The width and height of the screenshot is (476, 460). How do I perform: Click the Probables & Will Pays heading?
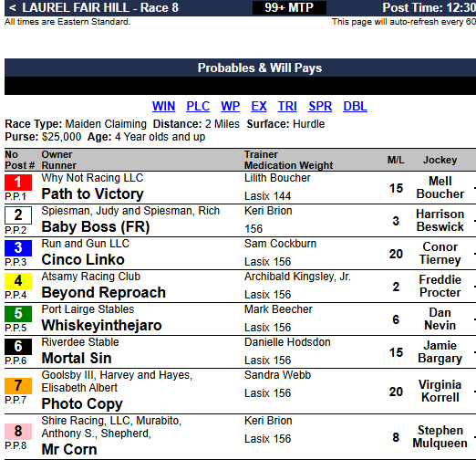(260, 68)
